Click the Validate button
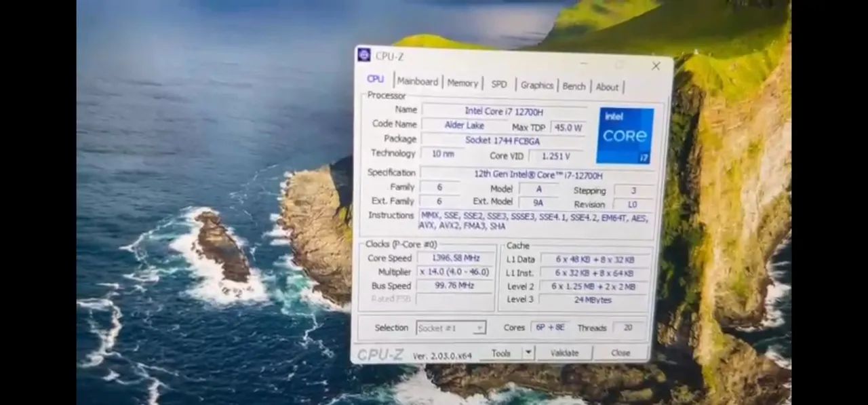Viewport: 868px width, 405px height. 564,353
